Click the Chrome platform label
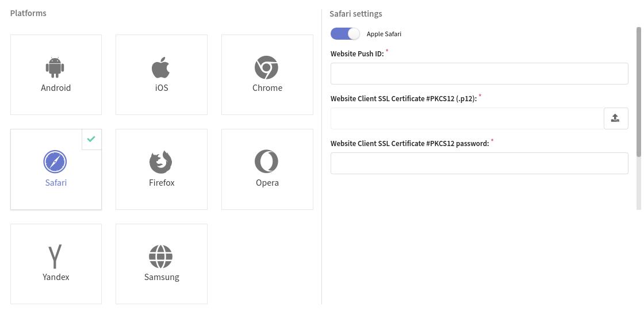 pyautogui.click(x=267, y=88)
